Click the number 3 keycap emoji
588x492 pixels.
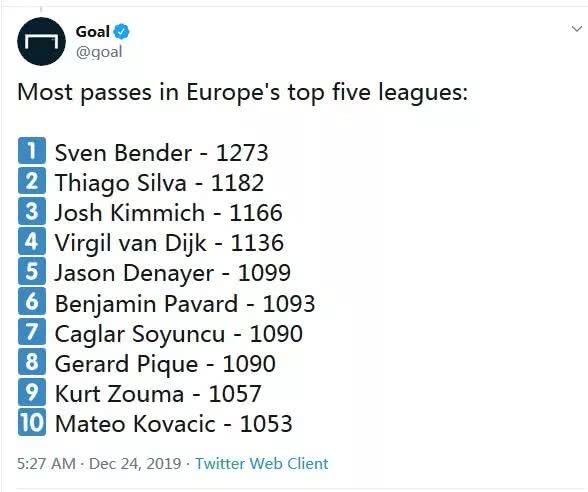pos(32,211)
